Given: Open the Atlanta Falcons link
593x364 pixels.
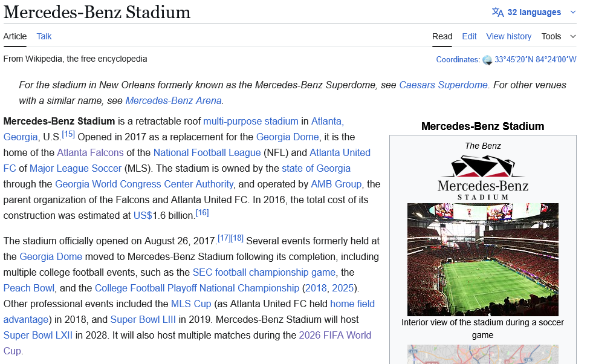Looking at the screenshot, I should click(x=90, y=152).
